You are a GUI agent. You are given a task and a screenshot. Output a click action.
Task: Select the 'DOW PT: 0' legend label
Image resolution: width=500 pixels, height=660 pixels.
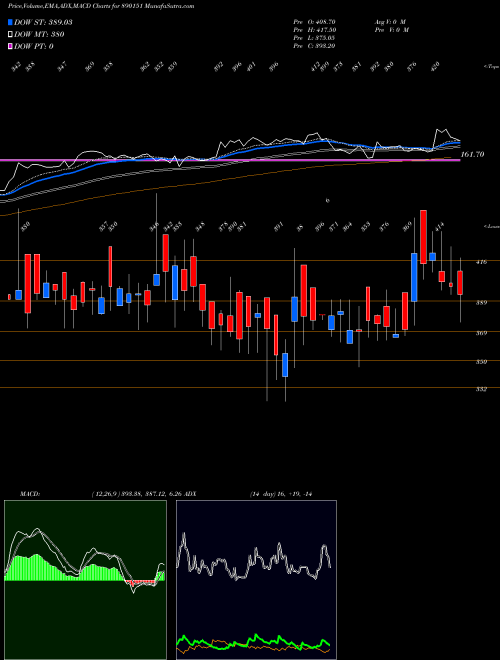[x=34, y=47]
